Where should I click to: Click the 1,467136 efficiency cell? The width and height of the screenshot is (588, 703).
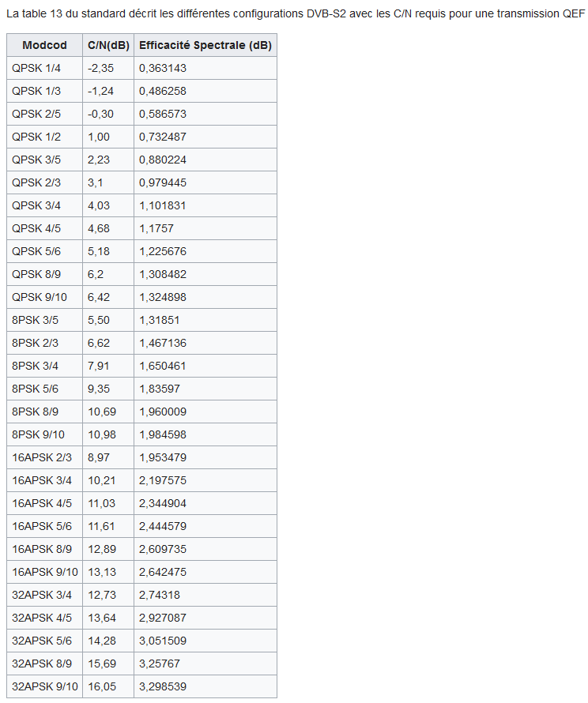tap(163, 343)
